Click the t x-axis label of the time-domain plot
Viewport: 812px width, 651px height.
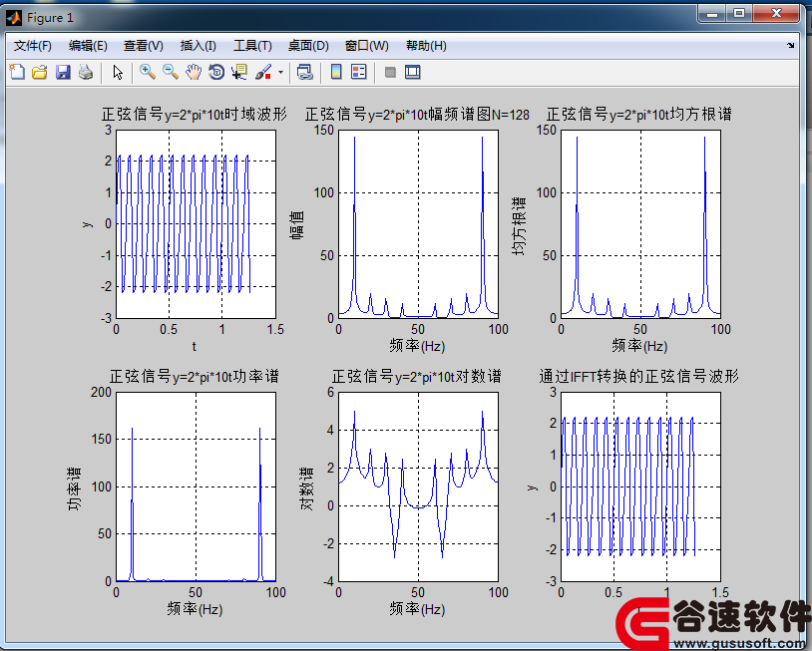(x=195, y=346)
